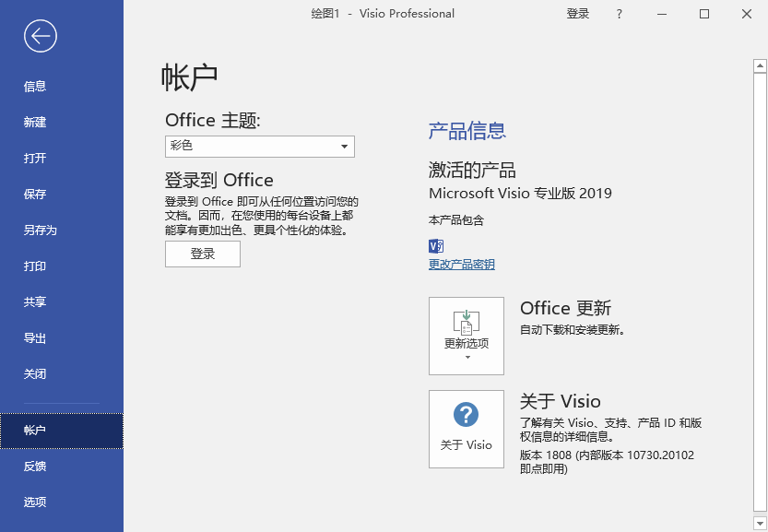Open the 另存为 page

tap(41, 231)
